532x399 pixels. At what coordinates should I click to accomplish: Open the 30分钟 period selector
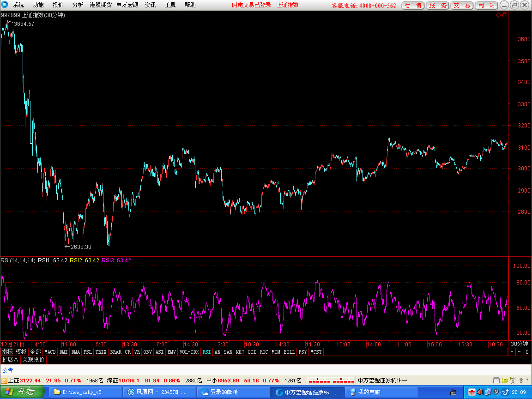520,344
